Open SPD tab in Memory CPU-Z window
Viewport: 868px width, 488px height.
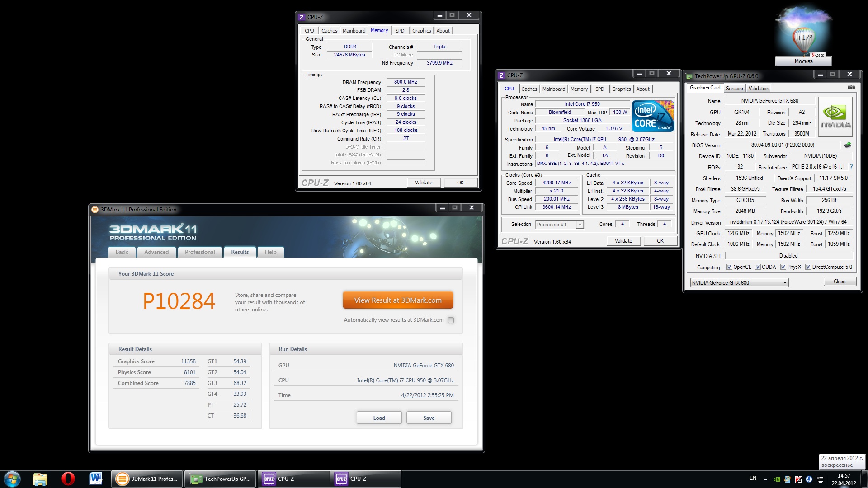tap(400, 31)
